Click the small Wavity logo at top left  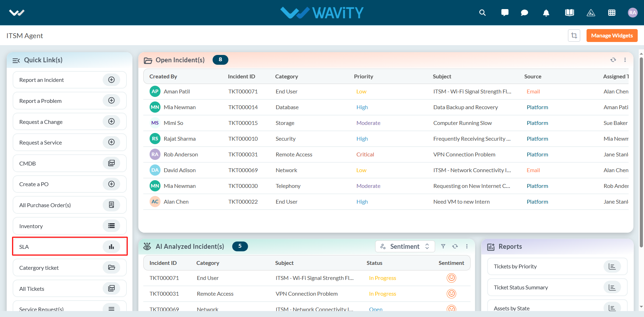point(17,13)
